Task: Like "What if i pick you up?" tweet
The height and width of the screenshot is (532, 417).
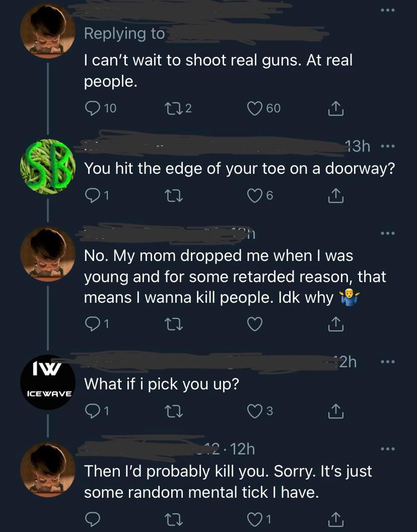Action: 256,412
